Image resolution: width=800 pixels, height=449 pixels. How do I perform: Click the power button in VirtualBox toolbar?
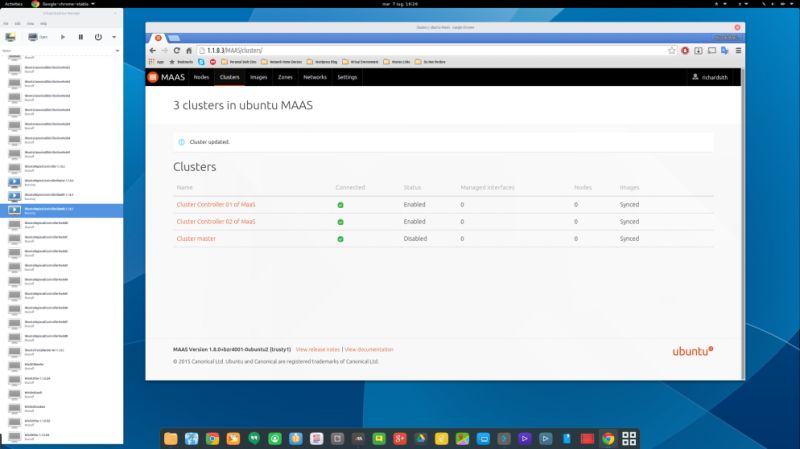(98, 37)
